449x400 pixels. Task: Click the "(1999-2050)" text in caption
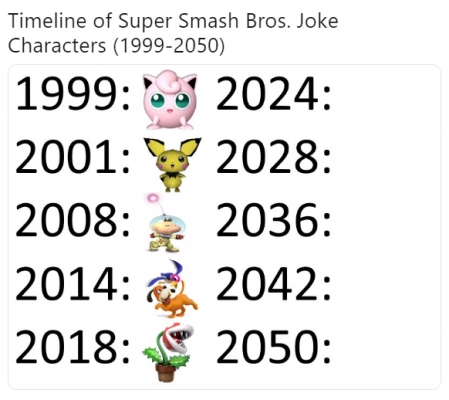point(169,46)
